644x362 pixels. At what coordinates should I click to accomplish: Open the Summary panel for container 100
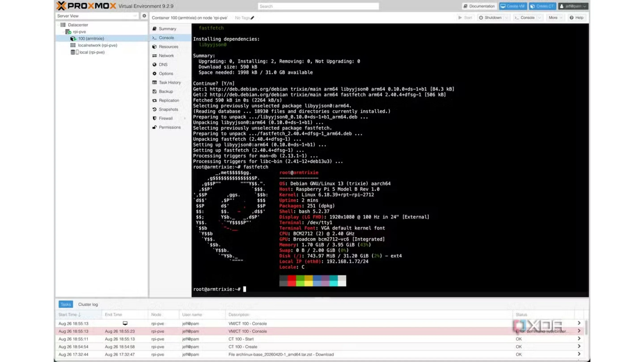pyautogui.click(x=170, y=29)
